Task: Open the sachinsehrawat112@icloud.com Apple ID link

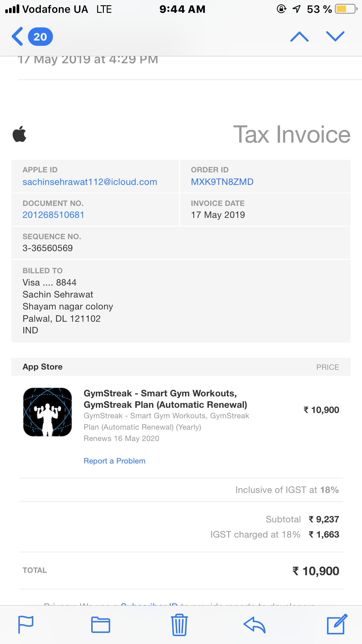Action: tap(90, 182)
